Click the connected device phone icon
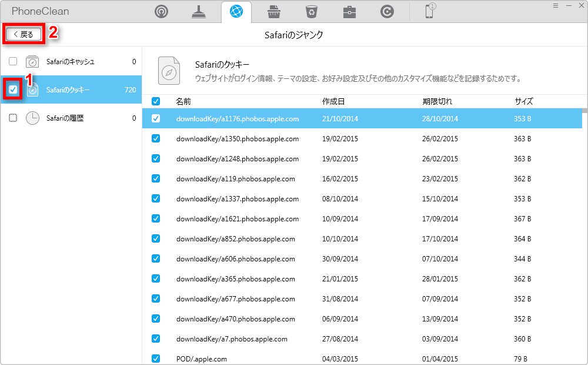The image size is (588, 365). [430, 11]
